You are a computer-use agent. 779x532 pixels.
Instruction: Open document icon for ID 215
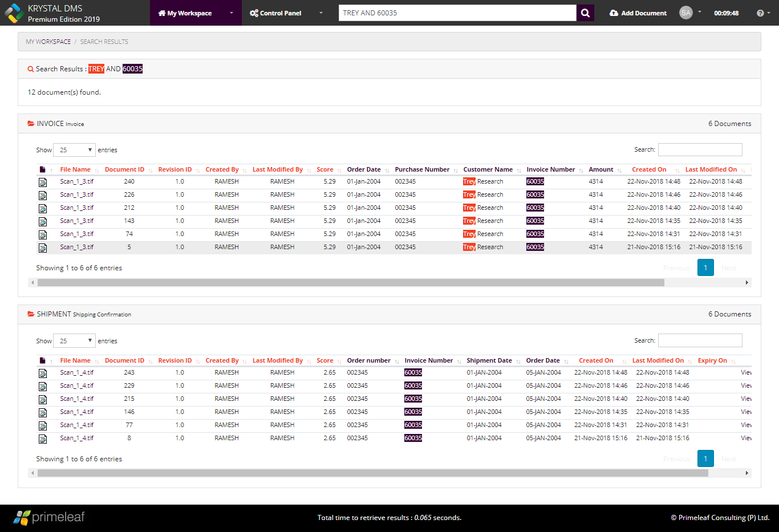click(x=43, y=399)
